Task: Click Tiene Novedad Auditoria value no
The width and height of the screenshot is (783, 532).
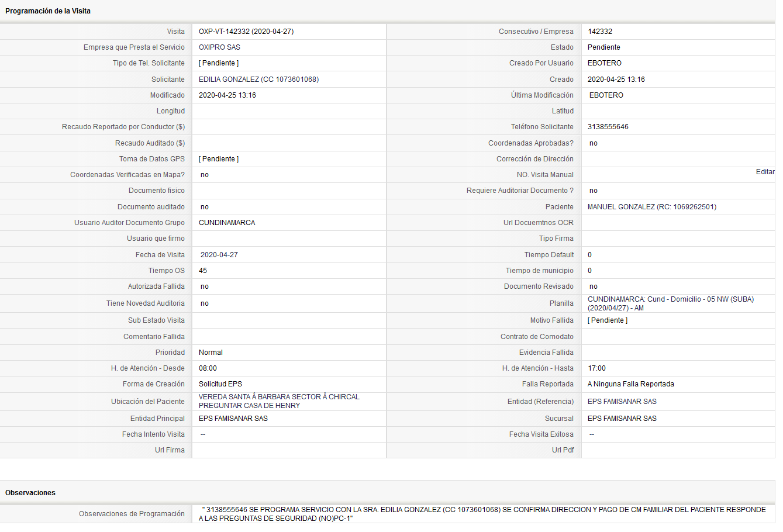Action: pyautogui.click(x=205, y=303)
